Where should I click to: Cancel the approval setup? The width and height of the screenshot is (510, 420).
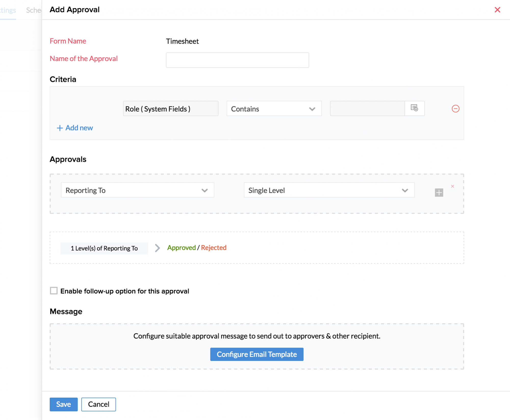98,404
